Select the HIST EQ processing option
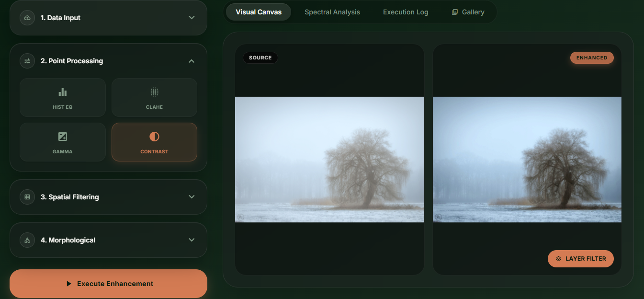 click(63, 97)
